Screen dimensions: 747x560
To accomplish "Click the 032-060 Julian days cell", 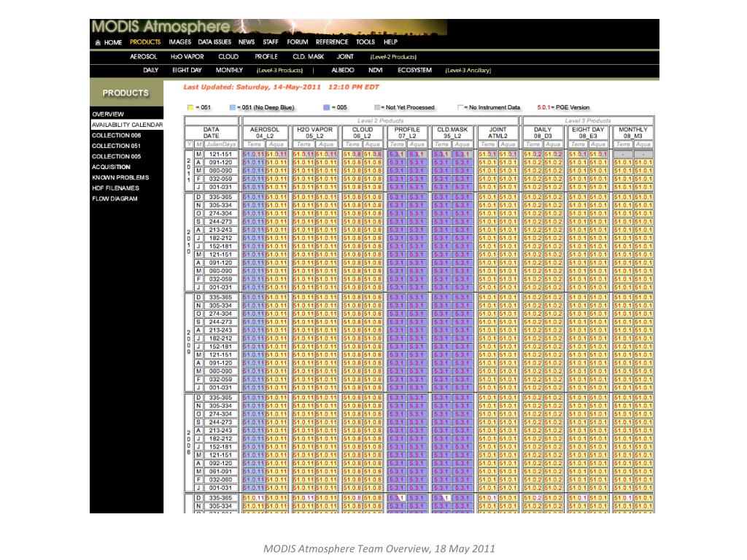I will 220,480.
